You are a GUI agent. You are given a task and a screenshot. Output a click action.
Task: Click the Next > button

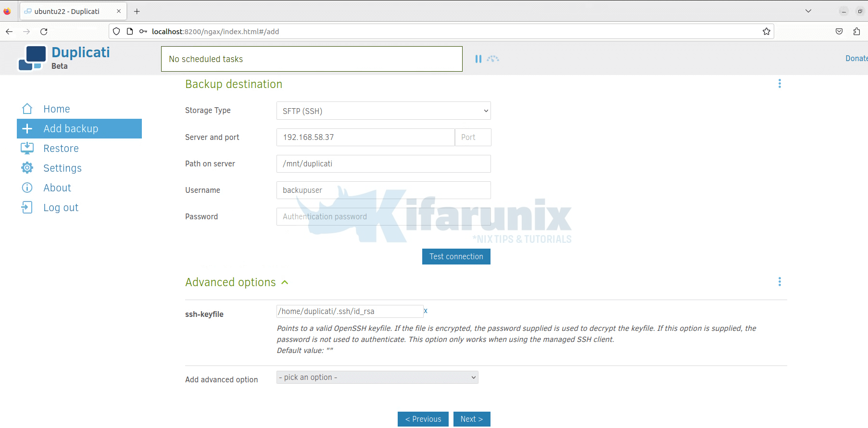472,419
